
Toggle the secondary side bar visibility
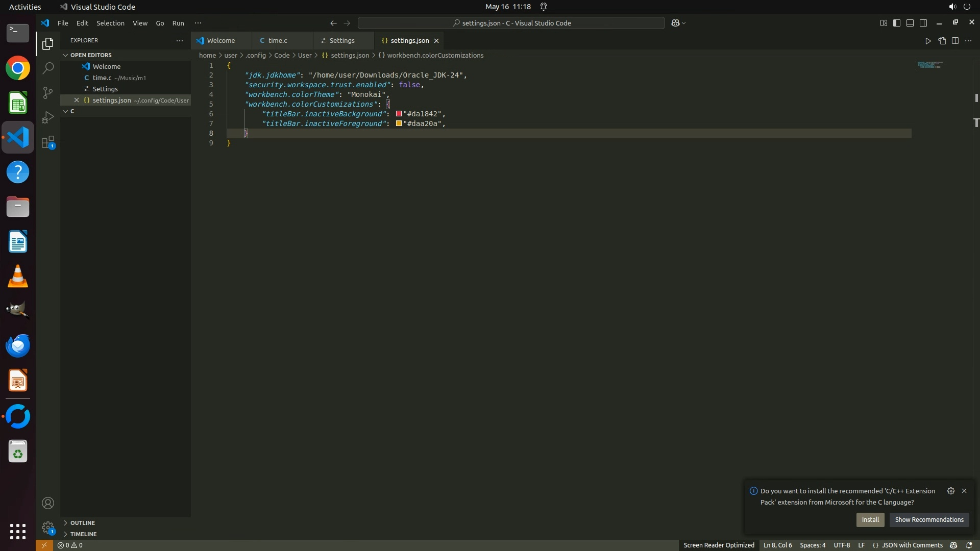click(x=923, y=23)
